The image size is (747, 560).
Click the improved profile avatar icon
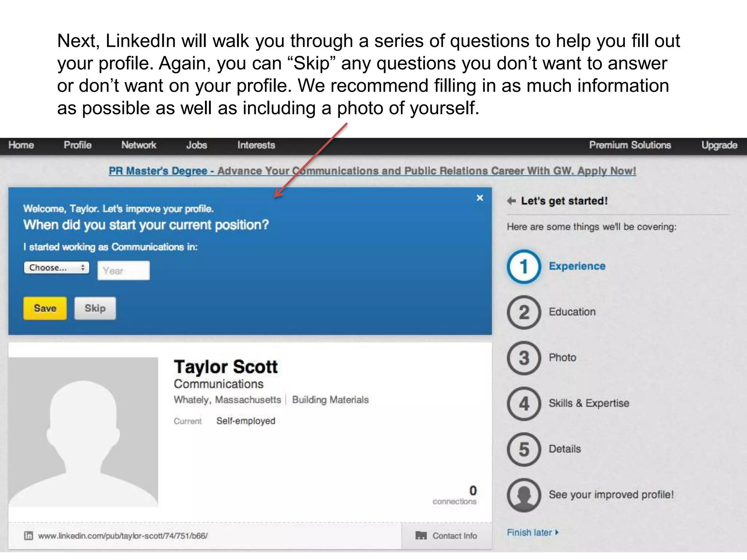pos(524,495)
